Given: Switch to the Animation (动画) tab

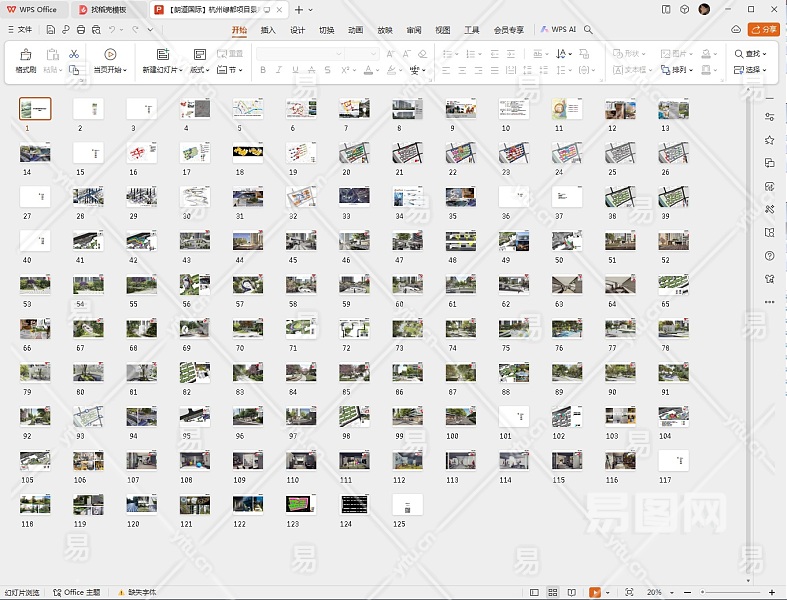Looking at the screenshot, I should 355,30.
